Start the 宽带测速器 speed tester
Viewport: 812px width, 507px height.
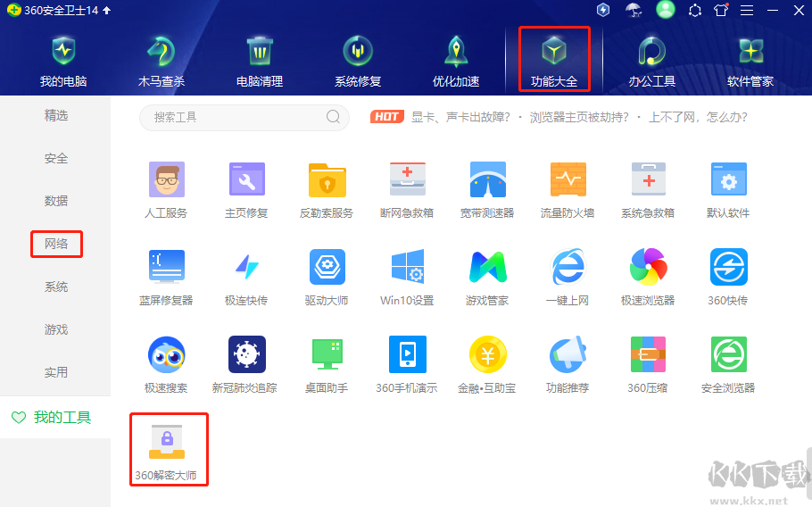point(487,189)
